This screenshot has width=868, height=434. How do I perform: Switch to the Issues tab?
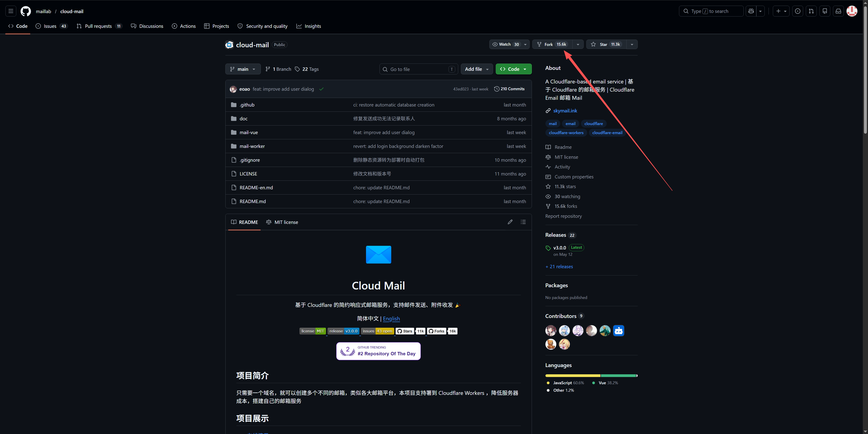pos(52,26)
